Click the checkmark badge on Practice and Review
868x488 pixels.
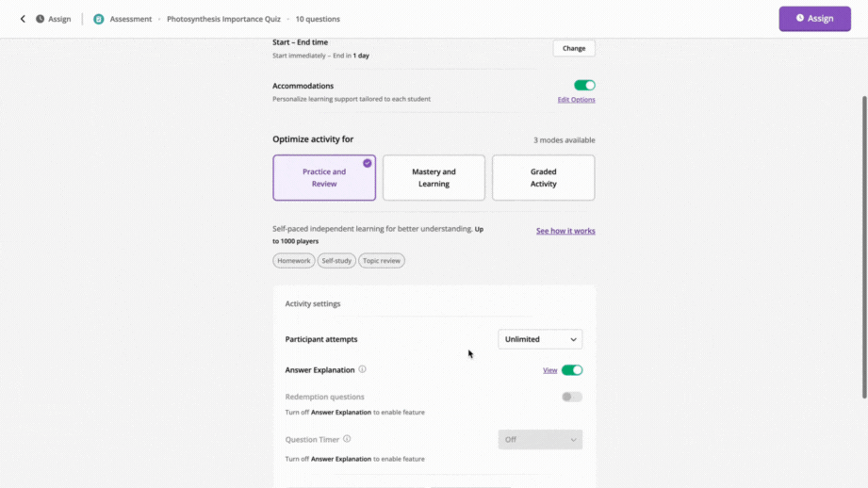click(367, 163)
